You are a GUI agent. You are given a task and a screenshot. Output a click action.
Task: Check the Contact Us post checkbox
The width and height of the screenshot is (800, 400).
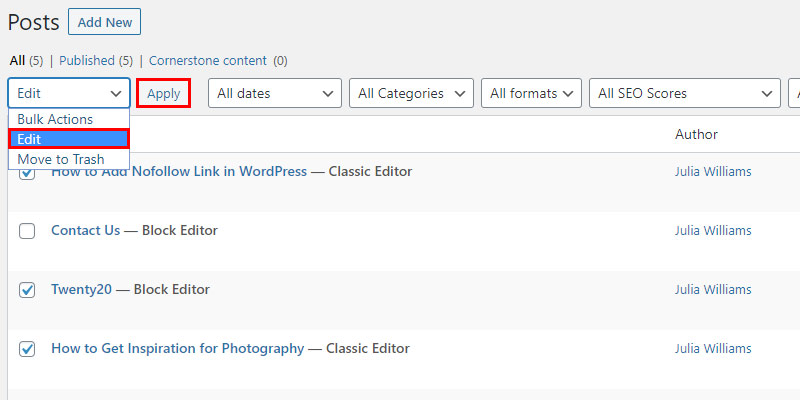point(27,231)
